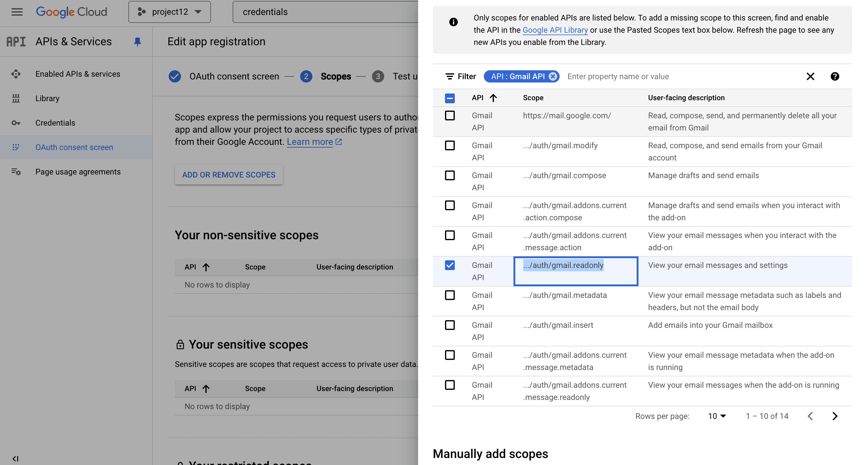Remove the Gmail API filter chip

click(553, 76)
